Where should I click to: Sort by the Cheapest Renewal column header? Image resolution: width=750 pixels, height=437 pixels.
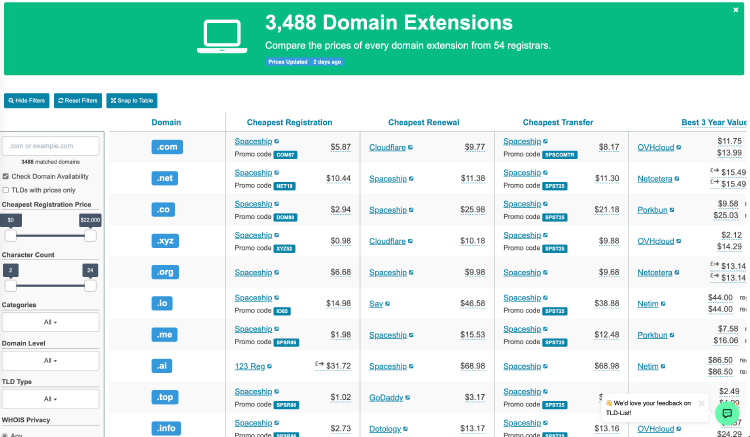coord(424,122)
